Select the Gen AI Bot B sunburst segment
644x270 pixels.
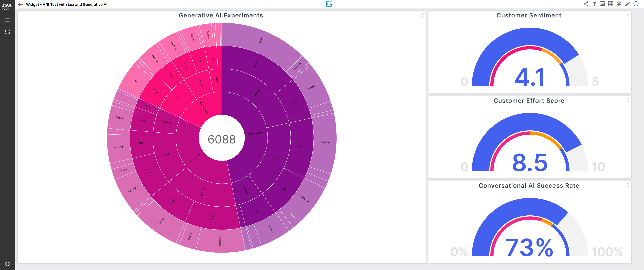(204, 108)
